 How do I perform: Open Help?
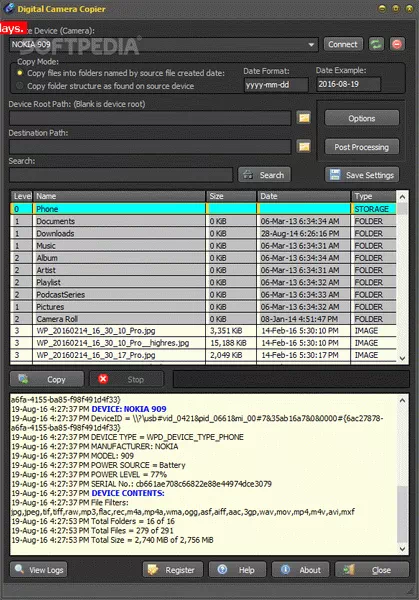click(237, 569)
